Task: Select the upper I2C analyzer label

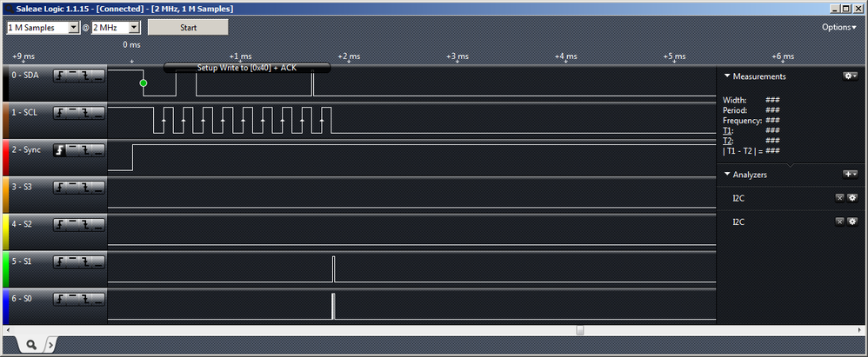Action: 738,198
